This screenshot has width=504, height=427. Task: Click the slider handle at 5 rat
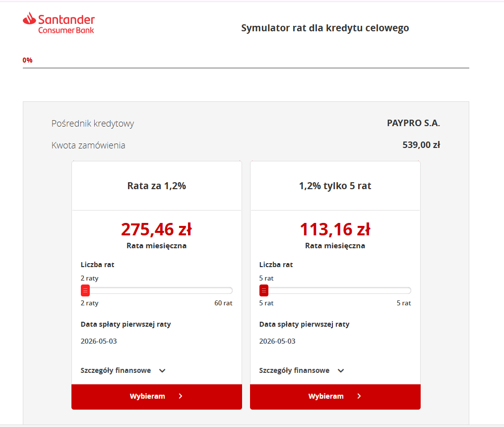pyautogui.click(x=264, y=290)
